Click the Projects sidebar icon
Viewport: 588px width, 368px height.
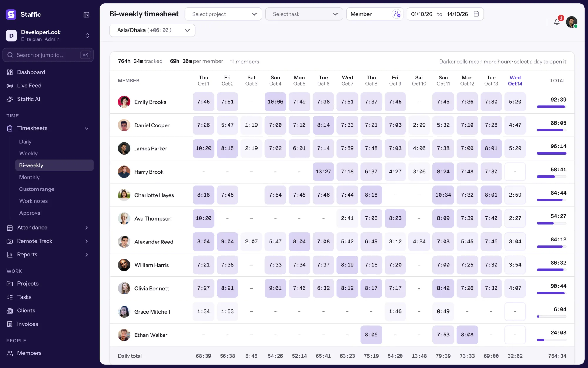[x=10, y=284]
